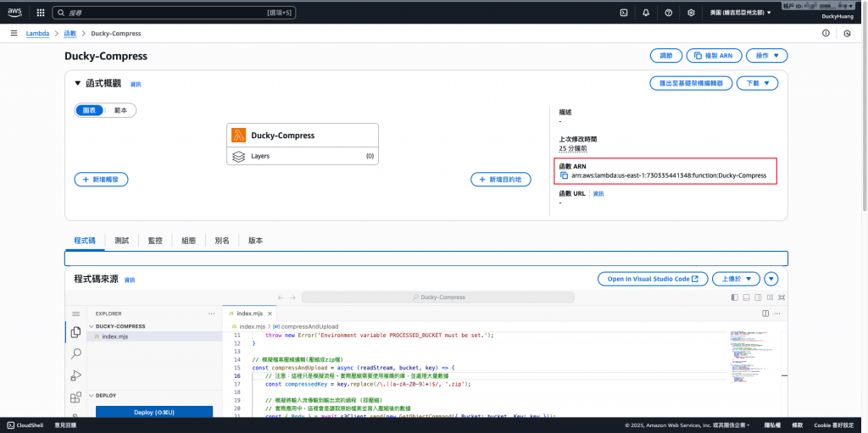Open the AWS home logo

(14, 12)
